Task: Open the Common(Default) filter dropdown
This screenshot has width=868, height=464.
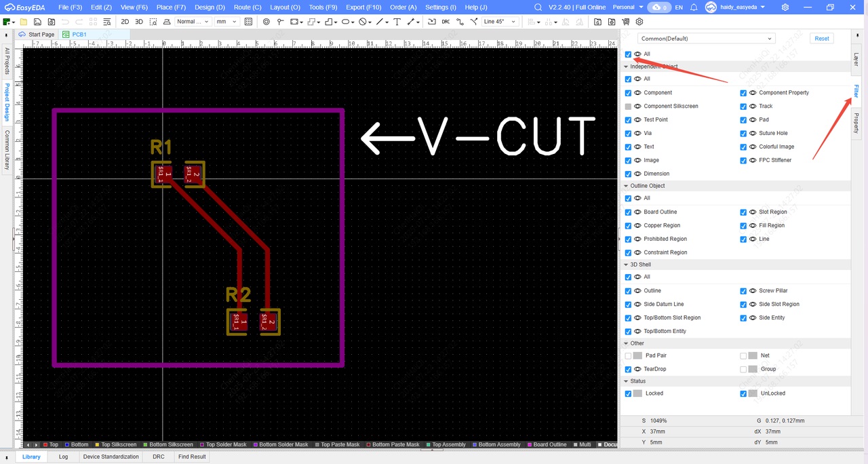Action: click(x=706, y=39)
